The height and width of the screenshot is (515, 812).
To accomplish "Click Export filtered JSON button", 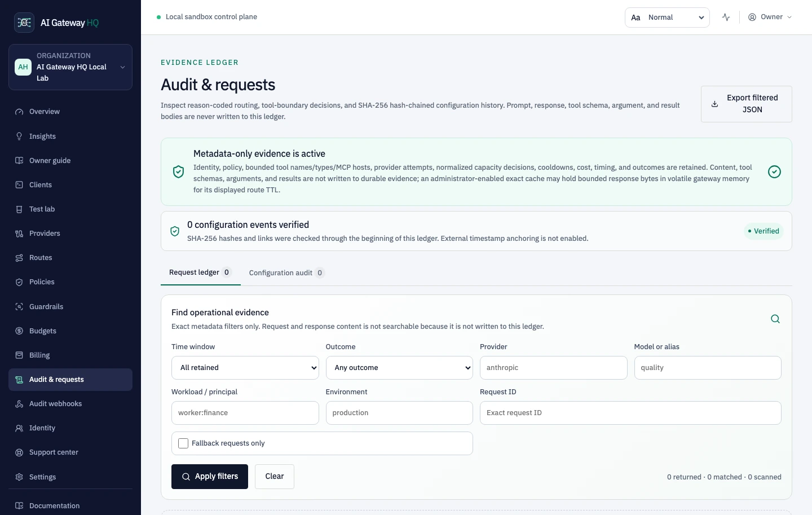I will [746, 104].
